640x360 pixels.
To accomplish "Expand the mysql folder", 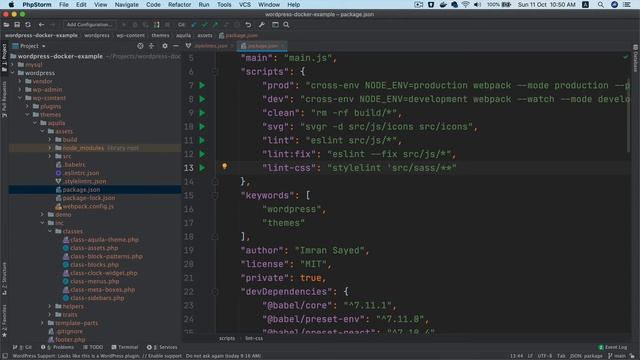I will point(13,64).
